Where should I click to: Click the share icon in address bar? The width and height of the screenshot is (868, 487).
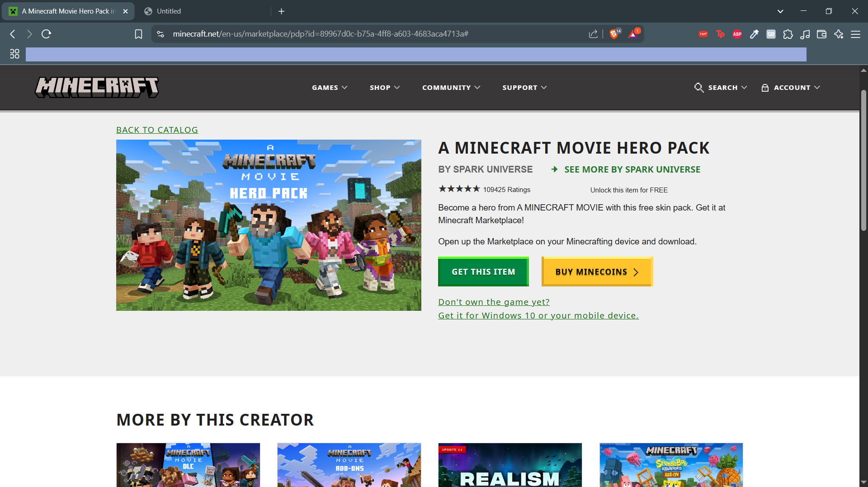(x=593, y=34)
